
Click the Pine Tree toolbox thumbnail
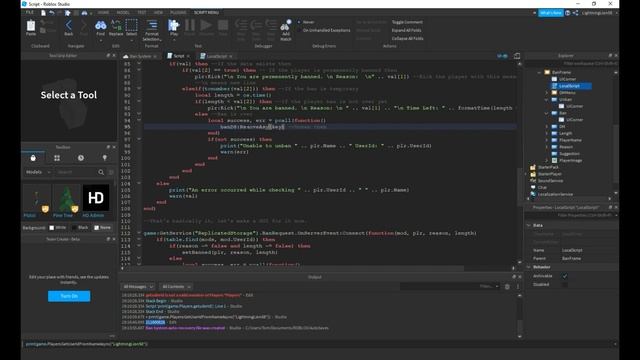[66, 198]
